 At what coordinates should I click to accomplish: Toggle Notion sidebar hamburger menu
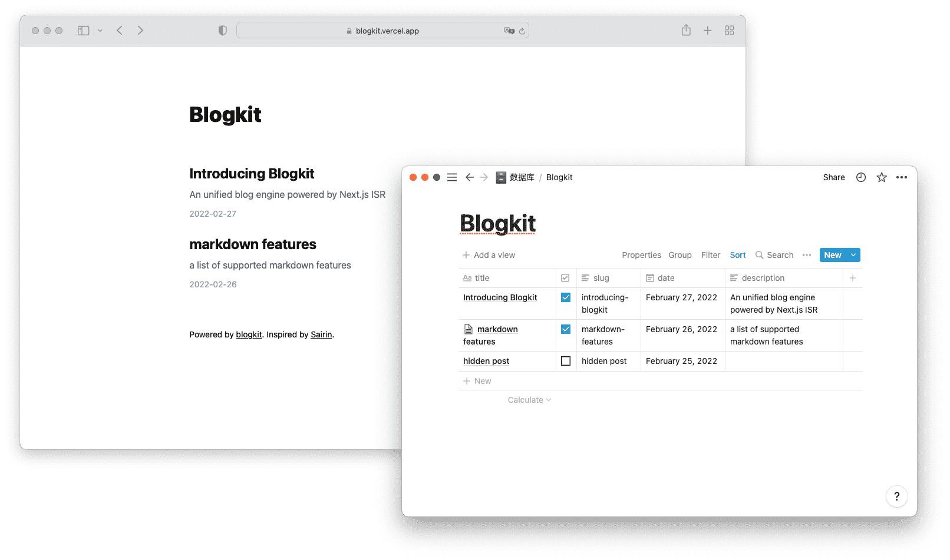tap(452, 177)
